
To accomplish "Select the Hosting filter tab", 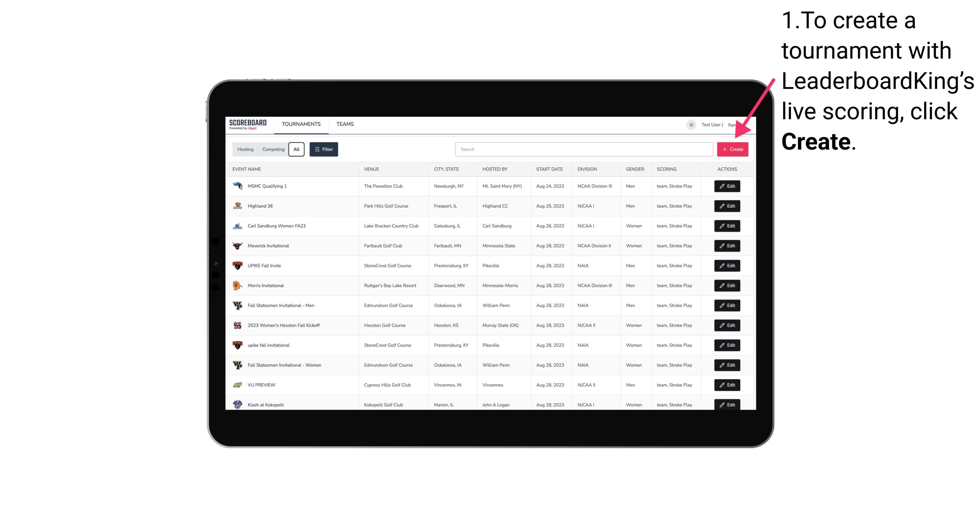I will 246,149.
